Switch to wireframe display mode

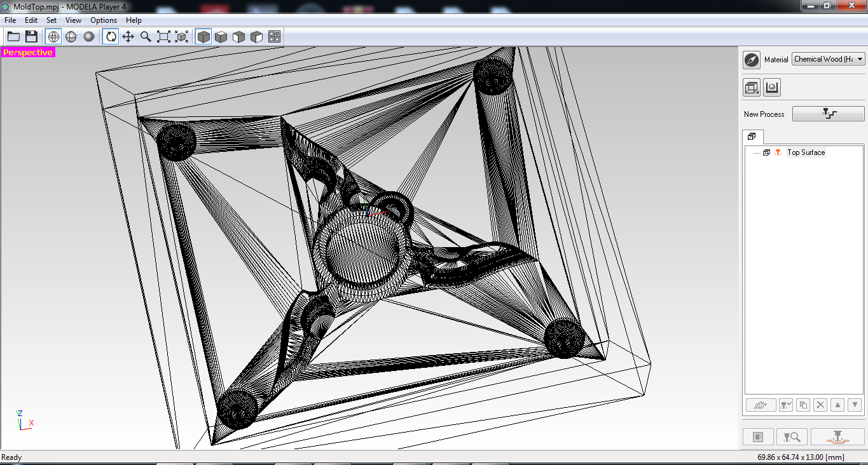click(x=53, y=37)
